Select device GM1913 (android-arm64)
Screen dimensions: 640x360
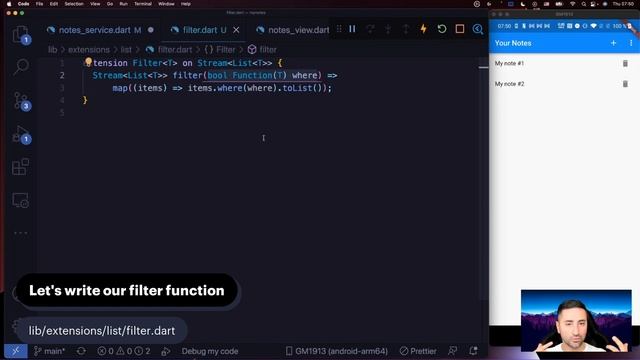336,351
